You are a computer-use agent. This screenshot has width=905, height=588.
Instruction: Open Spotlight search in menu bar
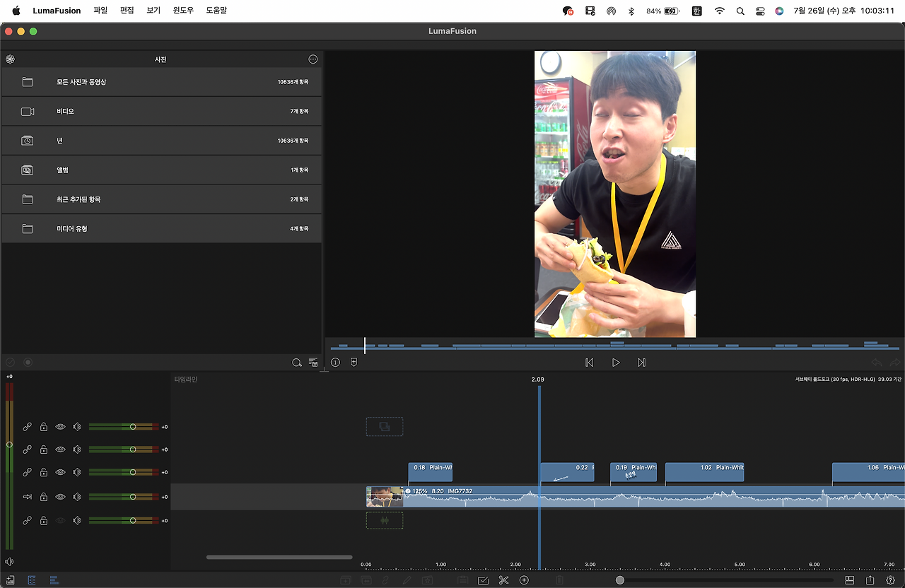740,11
